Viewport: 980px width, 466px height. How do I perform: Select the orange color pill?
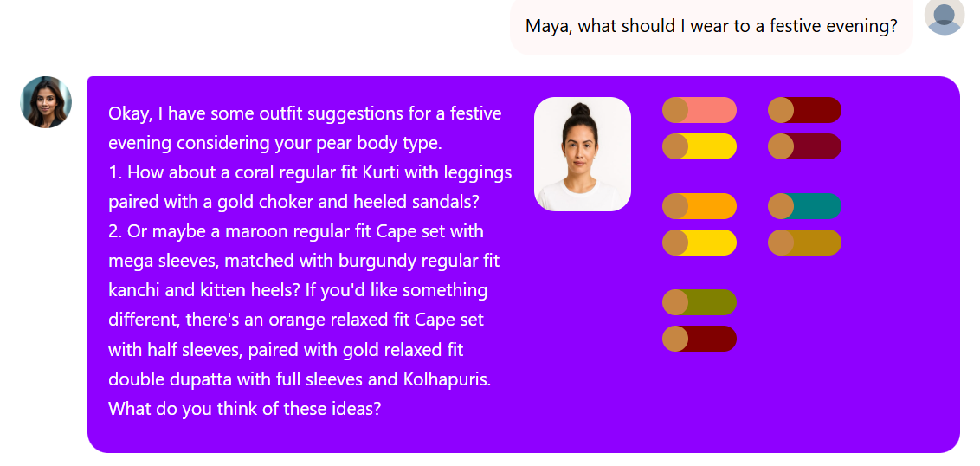(x=700, y=206)
